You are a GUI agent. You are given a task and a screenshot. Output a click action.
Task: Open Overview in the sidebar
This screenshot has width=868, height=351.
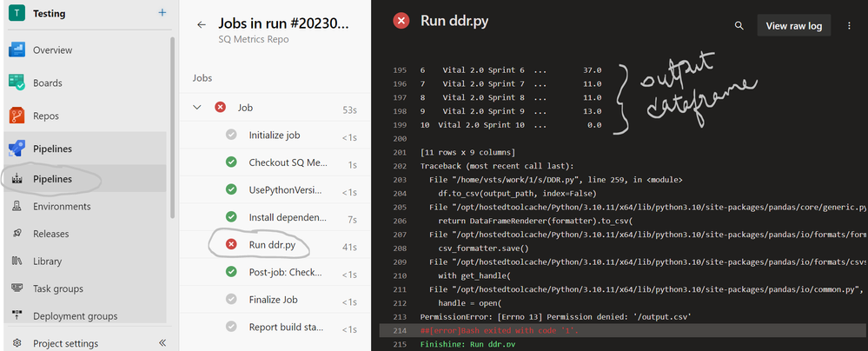tap(52, 50)
